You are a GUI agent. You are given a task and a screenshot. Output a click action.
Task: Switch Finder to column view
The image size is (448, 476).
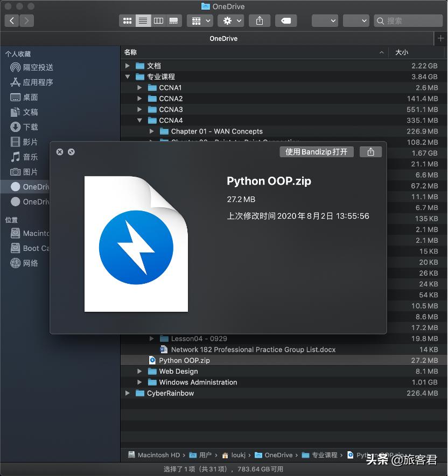coord(158,20)
